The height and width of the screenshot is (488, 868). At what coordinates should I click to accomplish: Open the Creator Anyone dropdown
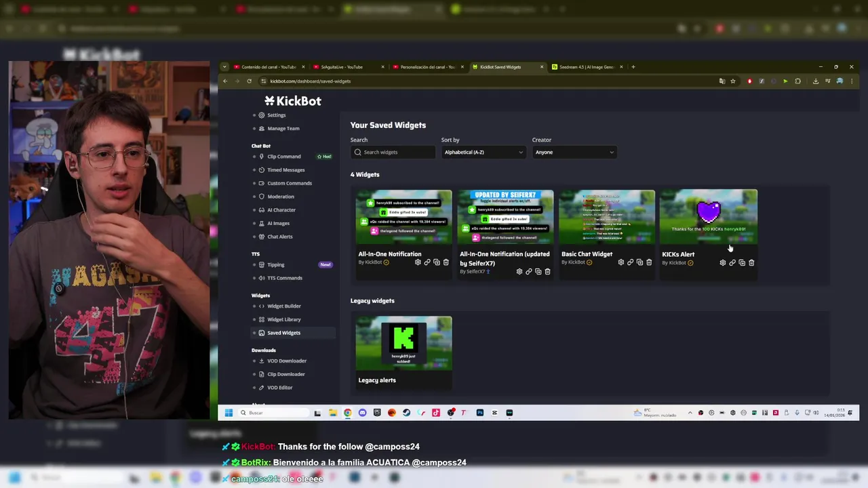(574, 152)
